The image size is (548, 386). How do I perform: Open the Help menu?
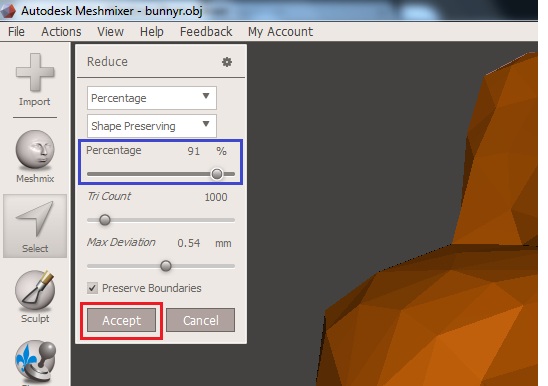[x=152, y=32]
